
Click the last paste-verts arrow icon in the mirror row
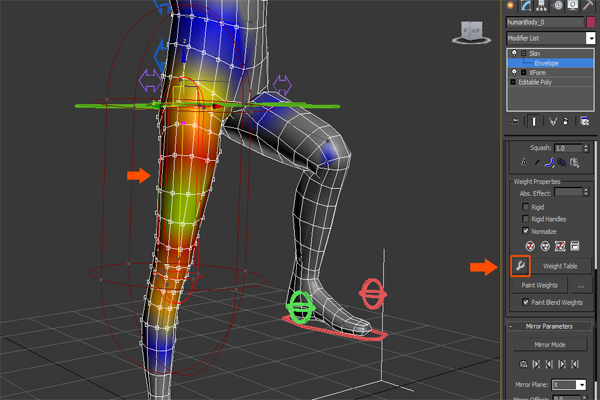575,364
